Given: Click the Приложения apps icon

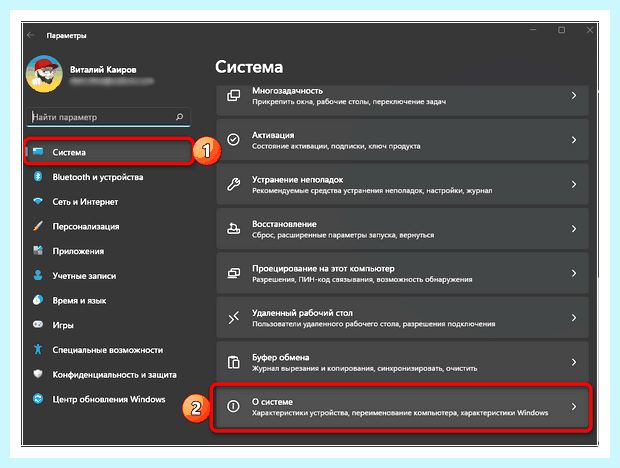Looking at the screenshot, I should pos(38,251).
